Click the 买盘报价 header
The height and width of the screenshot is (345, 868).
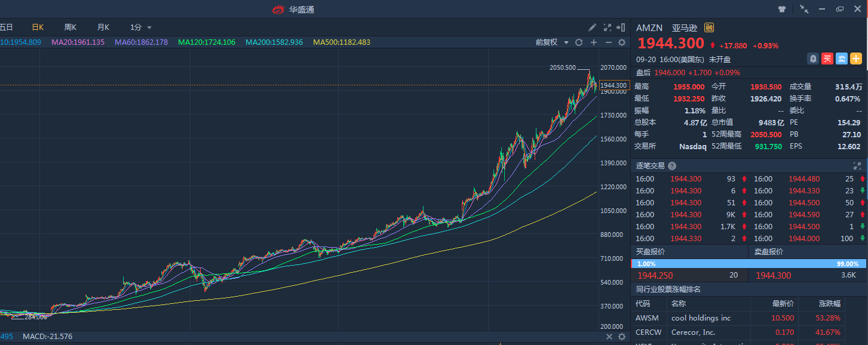click(649, 252)
